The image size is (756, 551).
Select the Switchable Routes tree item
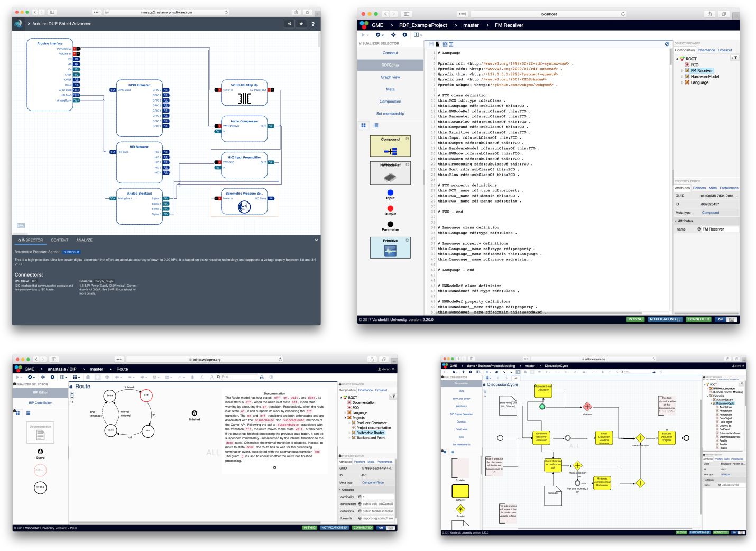[x=370, y=433]
